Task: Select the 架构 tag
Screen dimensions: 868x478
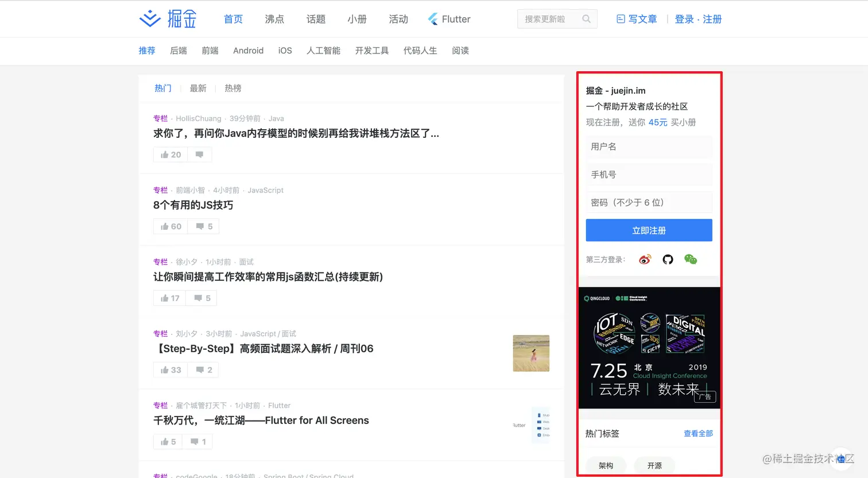Action: coord(606,465)
